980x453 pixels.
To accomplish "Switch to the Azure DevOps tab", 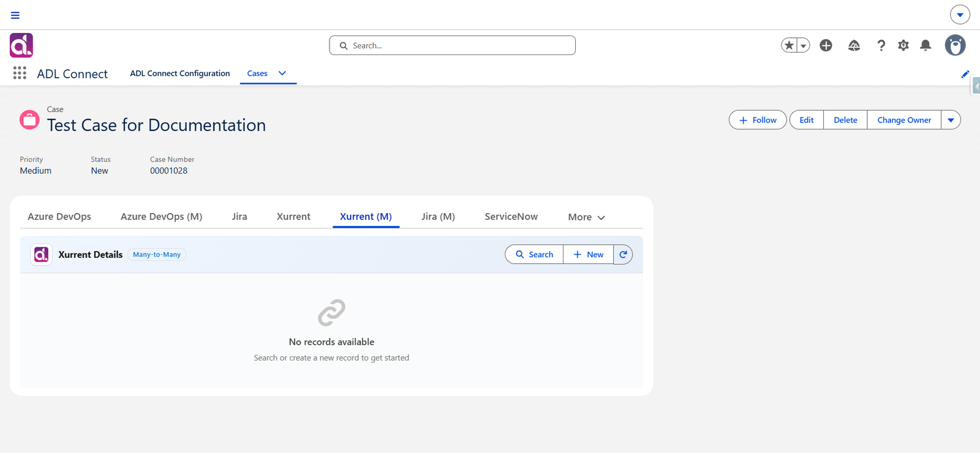I will click(x=59, y=217).
